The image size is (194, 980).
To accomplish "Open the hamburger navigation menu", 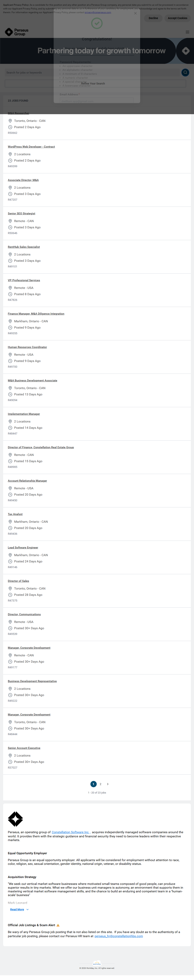I will point(187,32).
